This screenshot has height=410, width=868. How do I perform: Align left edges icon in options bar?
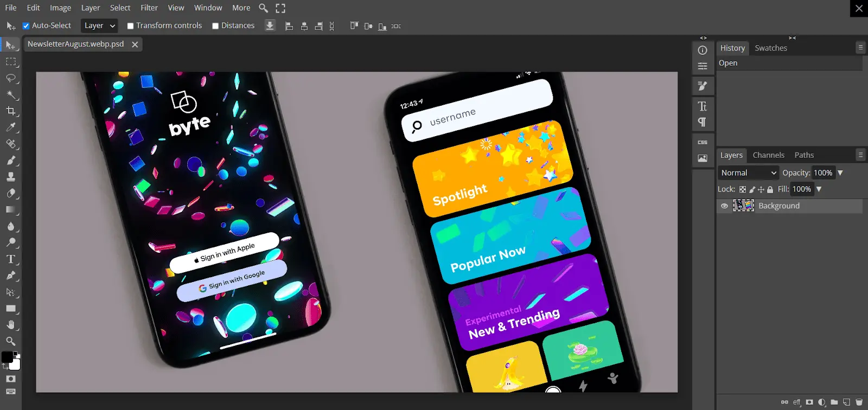click(289, 26)
